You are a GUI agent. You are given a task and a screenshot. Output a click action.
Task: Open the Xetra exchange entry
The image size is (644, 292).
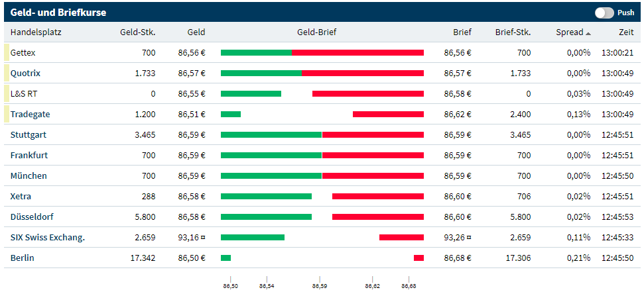[21, 196]
